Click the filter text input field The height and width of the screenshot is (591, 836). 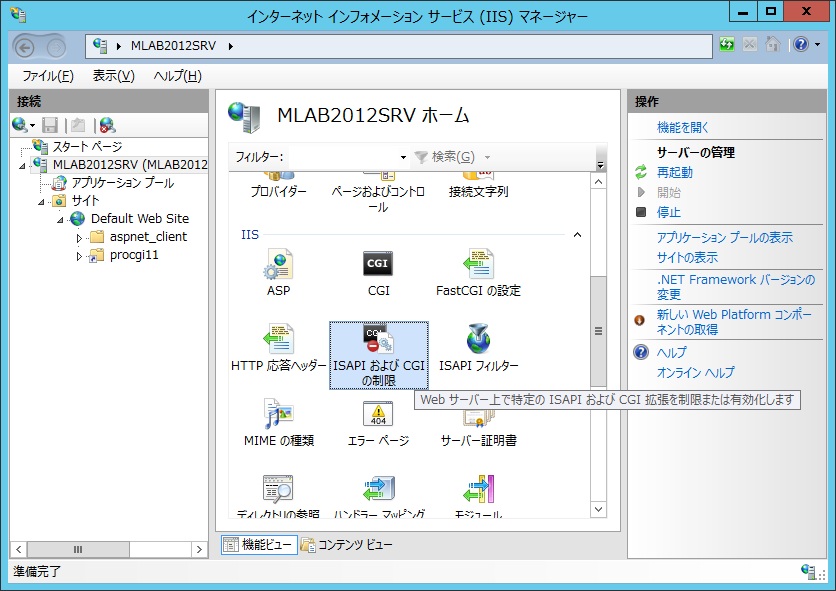point(342,157)
